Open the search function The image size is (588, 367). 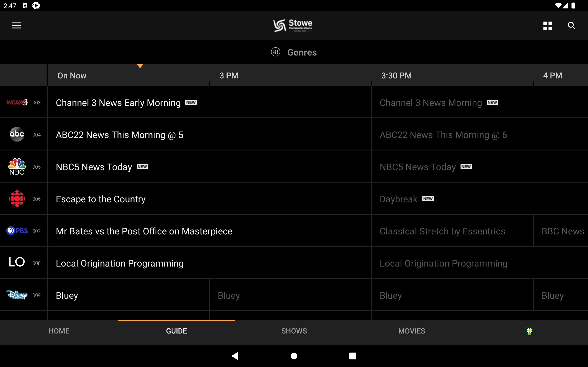[571, 25]
